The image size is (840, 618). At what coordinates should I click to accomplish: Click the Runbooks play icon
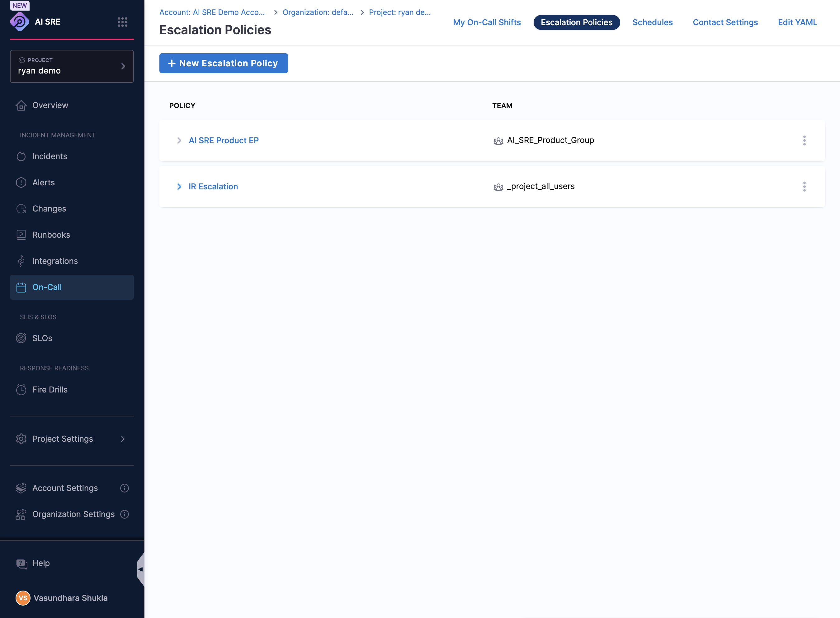[x=21, y=235]
